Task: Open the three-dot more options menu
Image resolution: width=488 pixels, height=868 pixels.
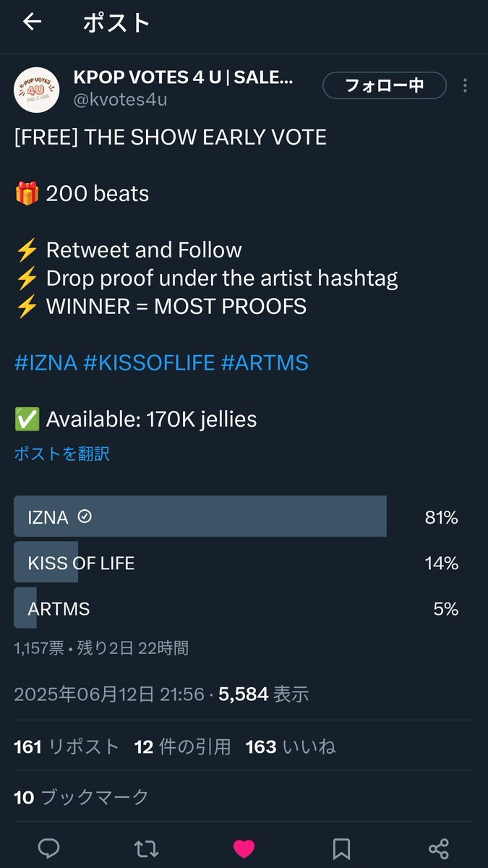Action: (465, 85)
